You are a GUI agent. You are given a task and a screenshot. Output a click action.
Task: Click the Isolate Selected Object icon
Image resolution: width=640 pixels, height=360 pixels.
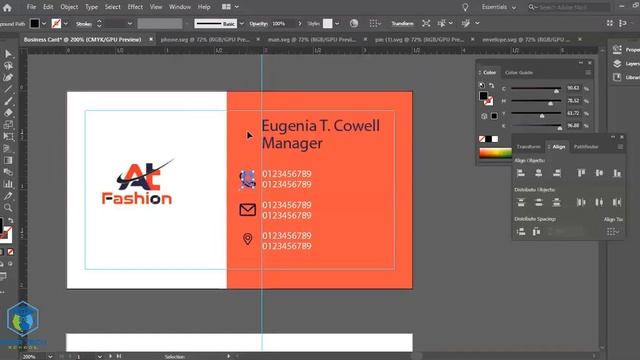(426, 23)
